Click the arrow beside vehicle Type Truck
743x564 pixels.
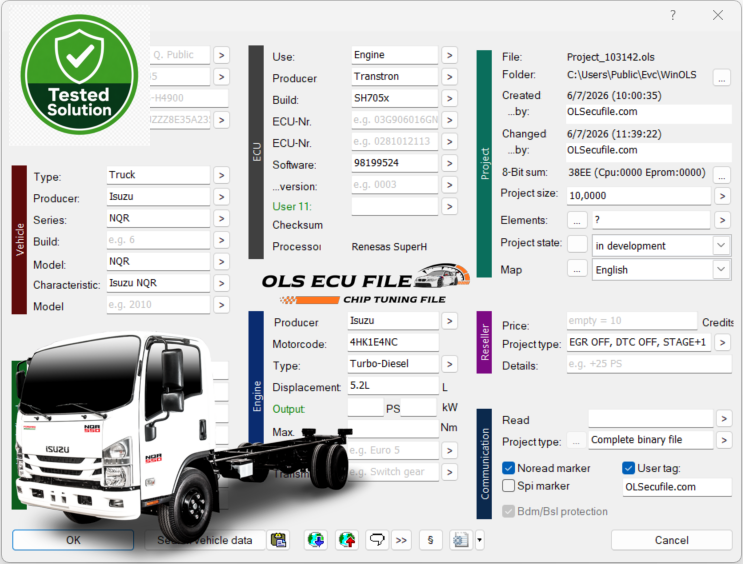point(221,175)
